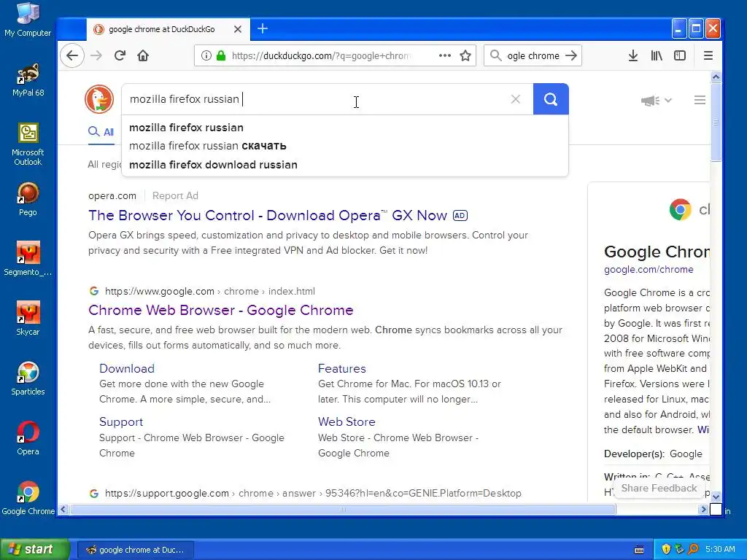Click the magnifier tray icon
Screen dimensions: 747x560
(693, 549)
